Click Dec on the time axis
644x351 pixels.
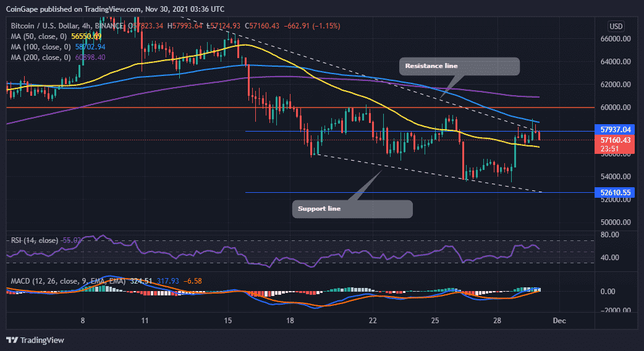pyautogui.click(x=559, y=321)
